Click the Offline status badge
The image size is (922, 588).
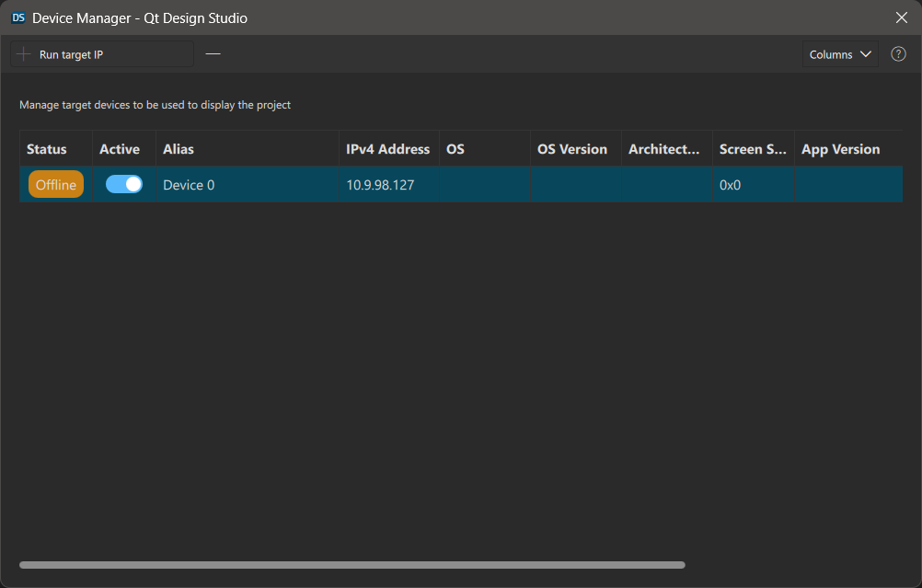56,185
